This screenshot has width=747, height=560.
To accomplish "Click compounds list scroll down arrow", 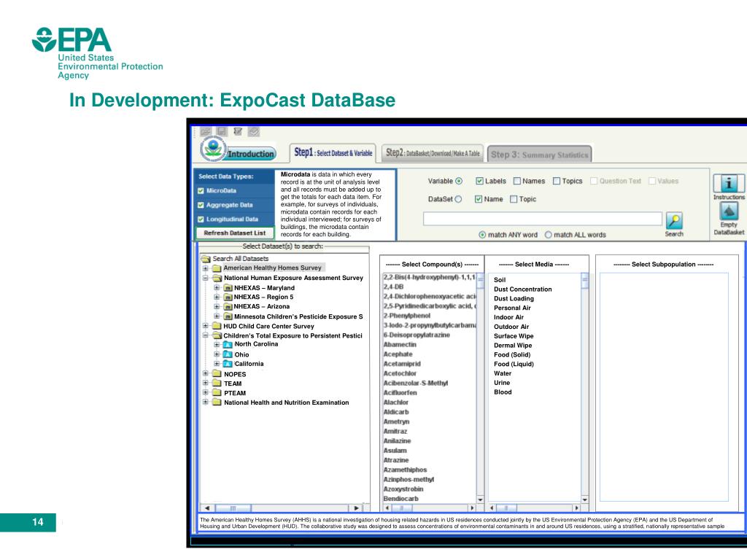I will pyautogui.click(x=480, y=499).
